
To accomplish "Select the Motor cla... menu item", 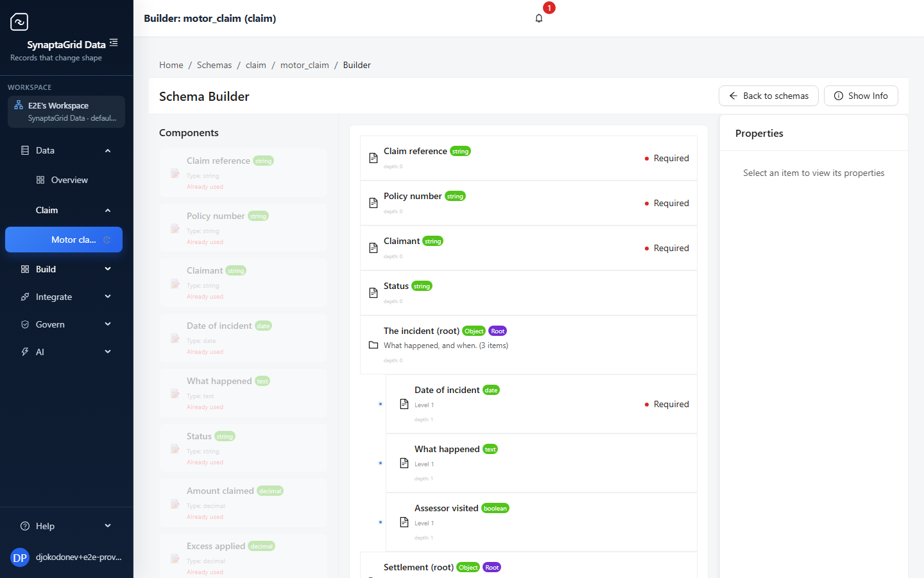I will (x=64, y=240).
